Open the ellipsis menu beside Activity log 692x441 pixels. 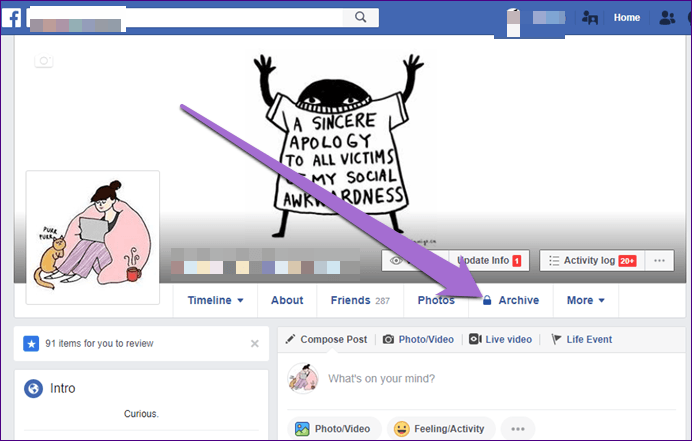click(x=659, y=260)
